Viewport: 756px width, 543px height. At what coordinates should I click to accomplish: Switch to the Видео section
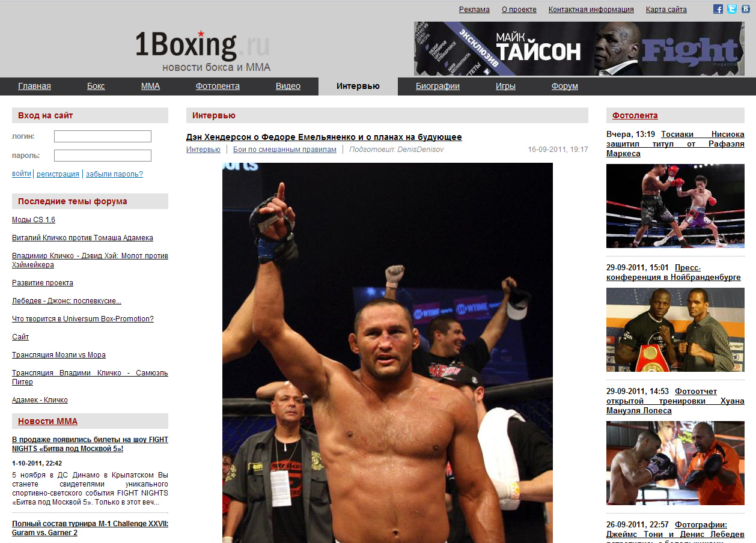coord(288,86)
